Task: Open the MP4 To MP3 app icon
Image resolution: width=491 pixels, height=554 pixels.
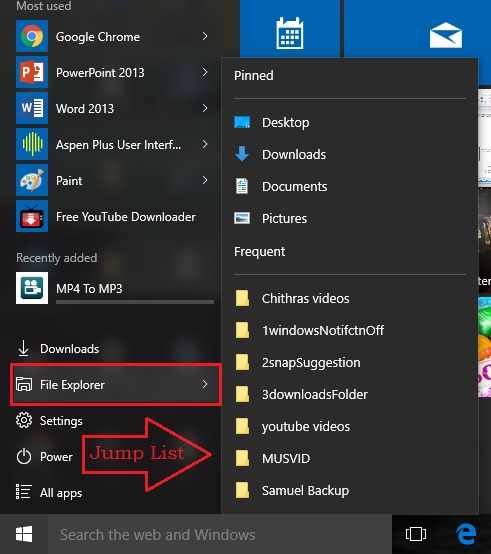Action: pyautogui.click(x=32, y=288)
